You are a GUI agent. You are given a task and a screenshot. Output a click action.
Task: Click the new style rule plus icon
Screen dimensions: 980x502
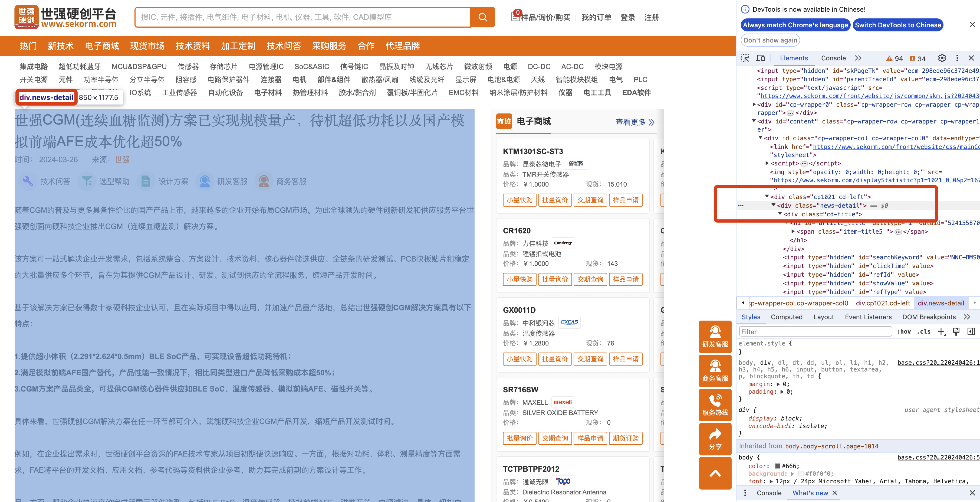pyautogui.click(x=942, y=332)
